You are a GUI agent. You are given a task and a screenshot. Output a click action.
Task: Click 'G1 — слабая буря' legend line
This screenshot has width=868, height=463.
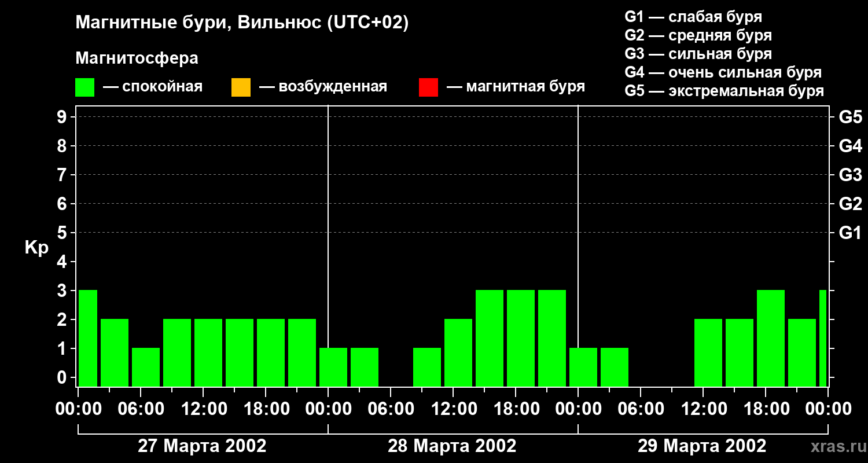693,17
